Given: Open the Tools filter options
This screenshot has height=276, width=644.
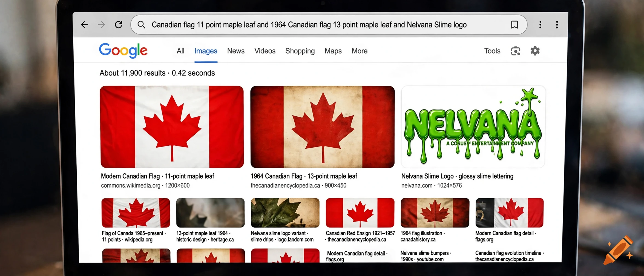Looking at the screenshot, I should coord(492,51).
